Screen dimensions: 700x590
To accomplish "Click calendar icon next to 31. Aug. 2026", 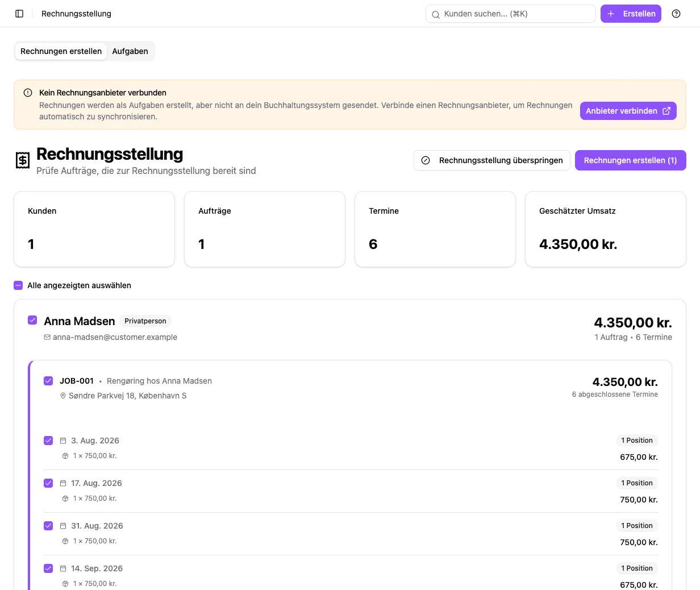I will (63, 526).
